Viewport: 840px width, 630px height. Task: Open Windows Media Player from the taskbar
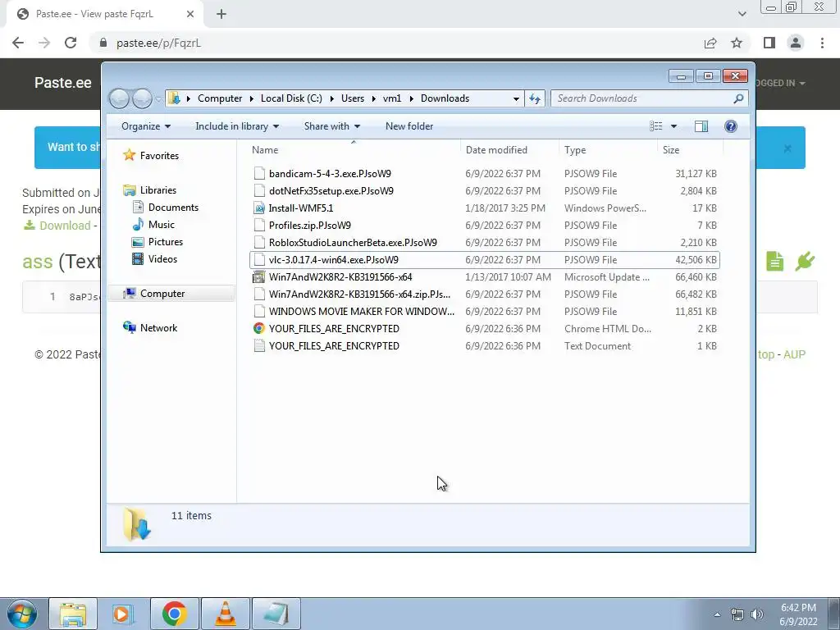pyautogui.click(x=123, y=614)
